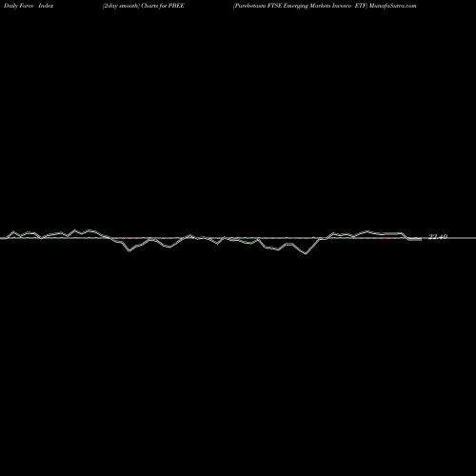Click the '(2day smooth) Charts for PBEE' label
Screen dimensions: 476x476
(144, 6)
